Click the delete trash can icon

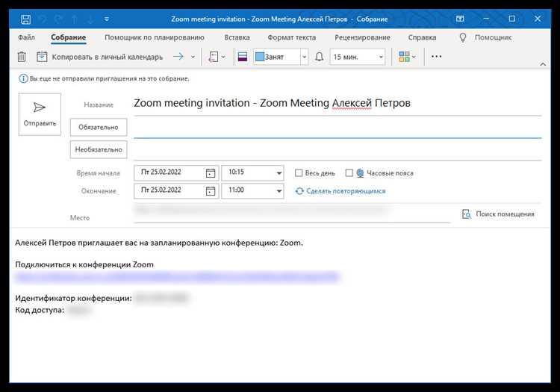tap(22, 57)
